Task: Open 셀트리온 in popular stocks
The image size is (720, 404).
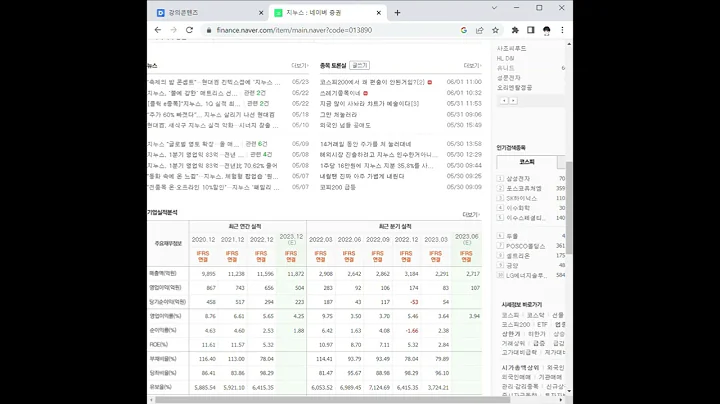Action: pos(518,256)
